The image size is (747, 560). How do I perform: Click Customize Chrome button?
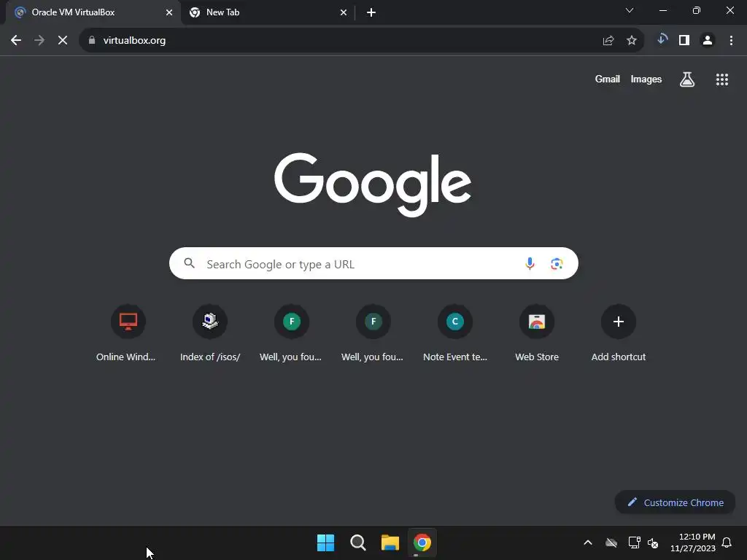[675, 502]
